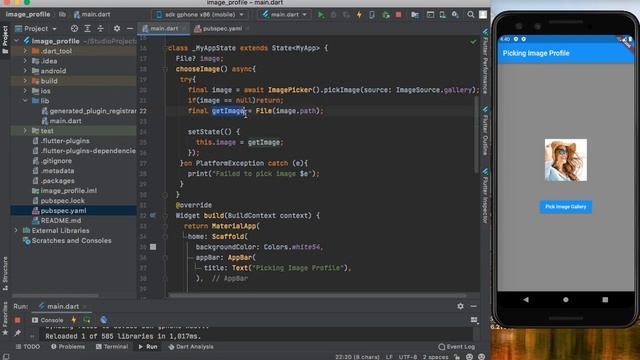Open Flutter DevTools blue icon in Run console
Screen dimensions: 640x360
104,320
